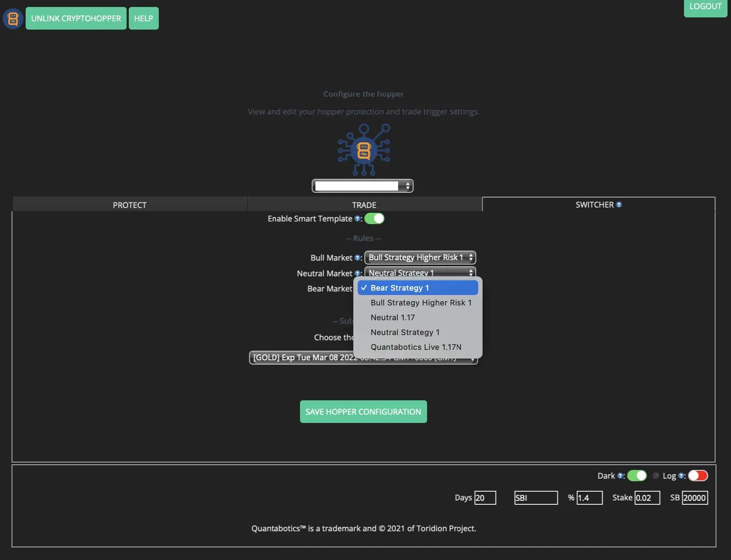The height and width of the screenshot is (560, 731).
Task: Open the hopper selection dropdown
Action: 362,186
